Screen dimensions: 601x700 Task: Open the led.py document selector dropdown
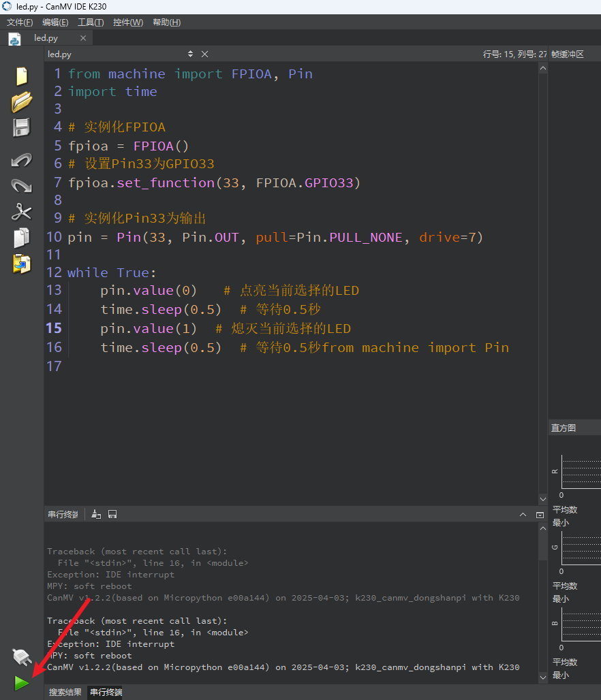click(x=190, y=54)
